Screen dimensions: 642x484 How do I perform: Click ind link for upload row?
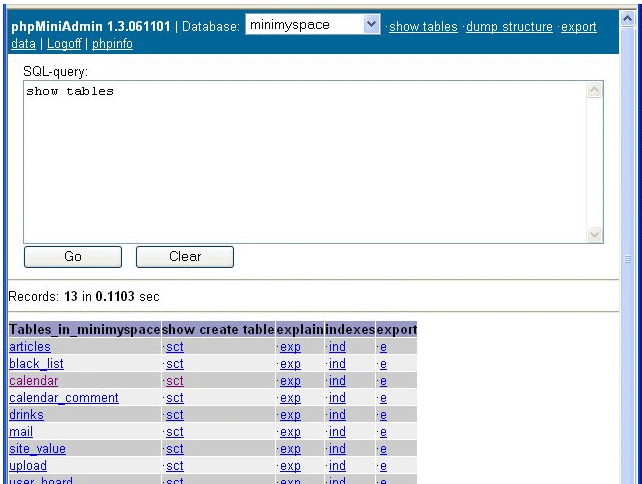point(337,466)
